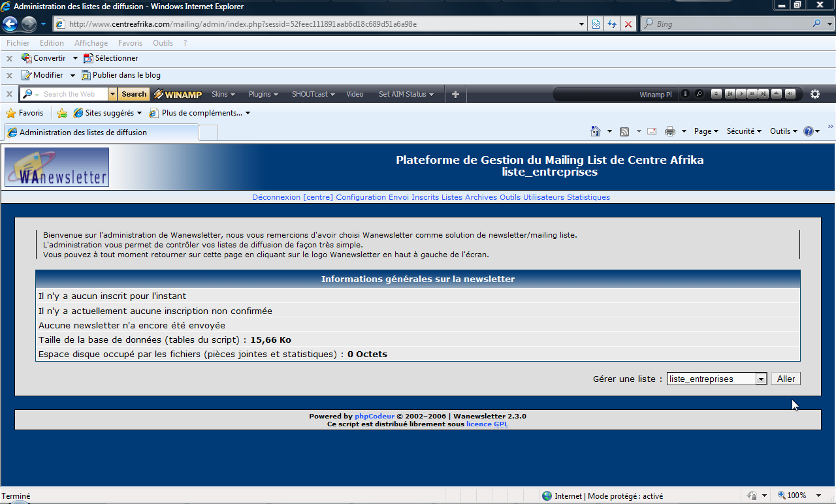
Task: Click the RSS feeds icon
Action: click(x=624, y=131)
